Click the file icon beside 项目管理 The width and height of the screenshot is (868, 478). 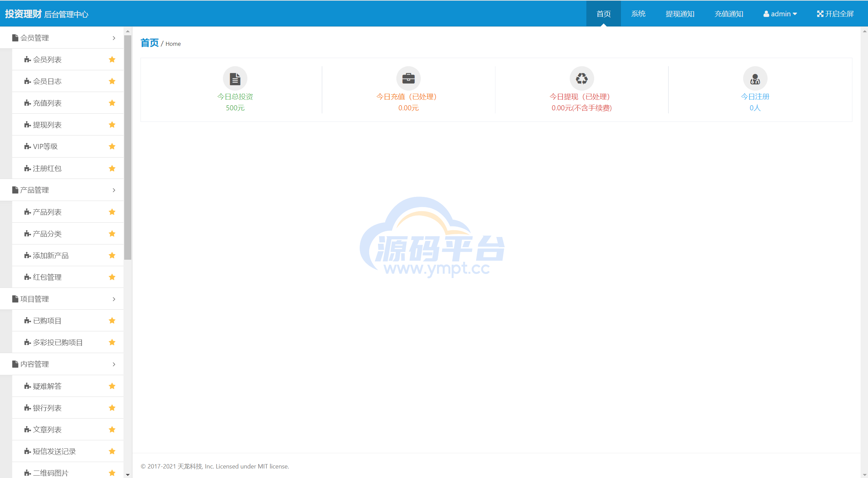pyautogui.click(x=15, y=299)
